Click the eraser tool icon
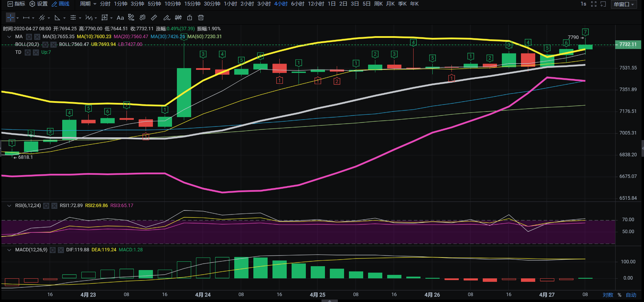The height and width of the screenshot is (302, 644). [x=142, y=18]
